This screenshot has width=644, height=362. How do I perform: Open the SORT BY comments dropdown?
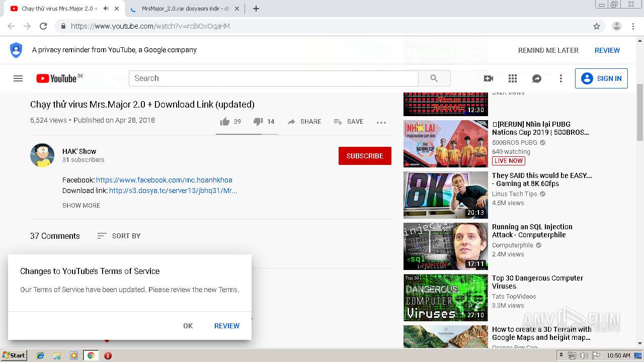(x=119, y=236)
